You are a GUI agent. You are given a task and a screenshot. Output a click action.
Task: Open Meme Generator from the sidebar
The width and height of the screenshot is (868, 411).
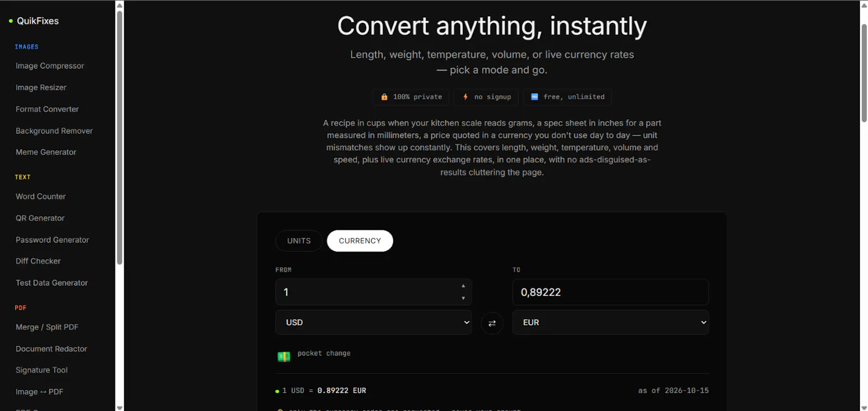(x=46, y=152)
